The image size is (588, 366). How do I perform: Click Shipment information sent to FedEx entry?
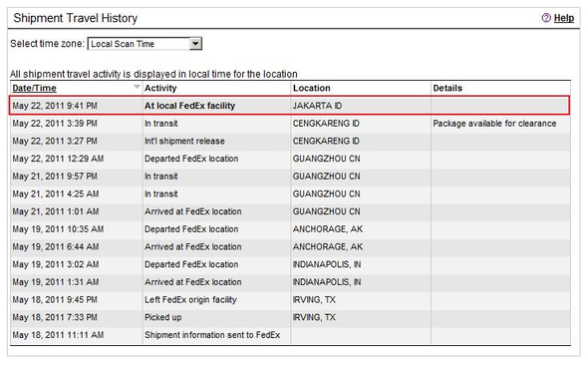coord(212,335)
